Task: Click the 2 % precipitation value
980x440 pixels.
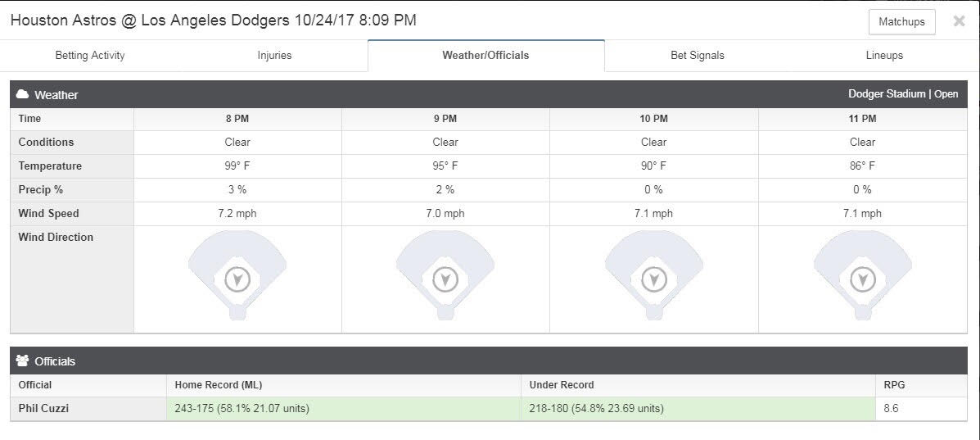Action: 445,189
